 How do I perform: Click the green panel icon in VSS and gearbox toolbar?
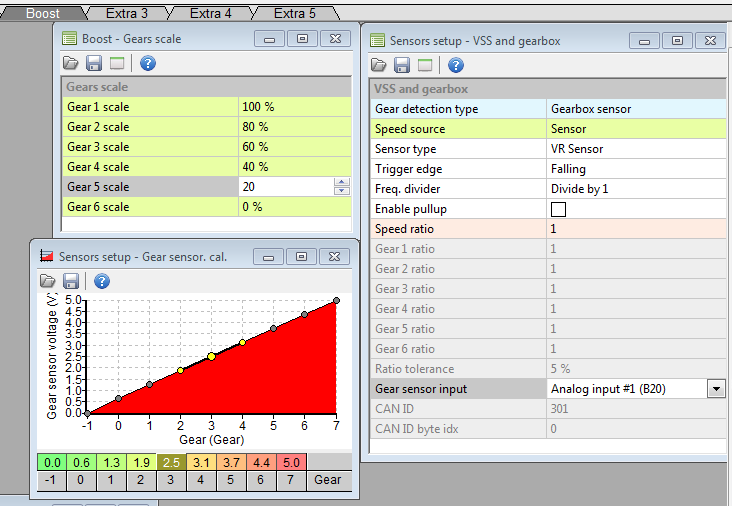[425, 65]
